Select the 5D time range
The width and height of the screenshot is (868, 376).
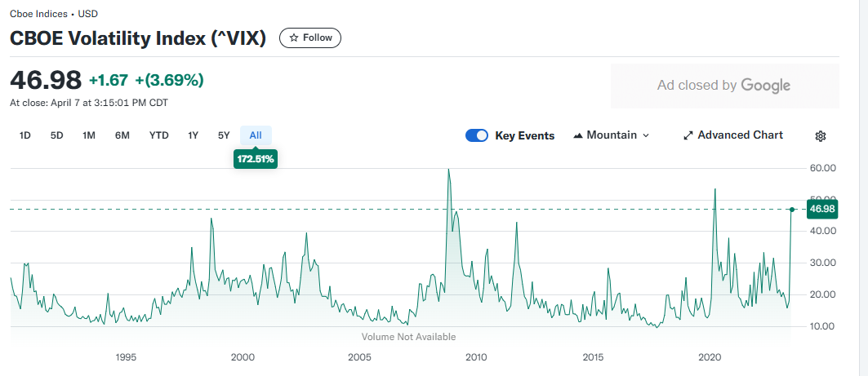[x=56, y=135]
